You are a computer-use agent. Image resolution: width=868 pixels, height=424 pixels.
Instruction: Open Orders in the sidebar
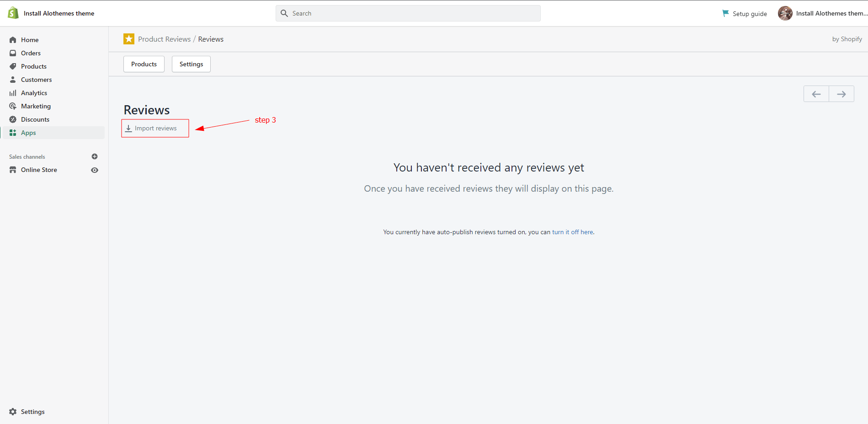click(x=31, y=53)
